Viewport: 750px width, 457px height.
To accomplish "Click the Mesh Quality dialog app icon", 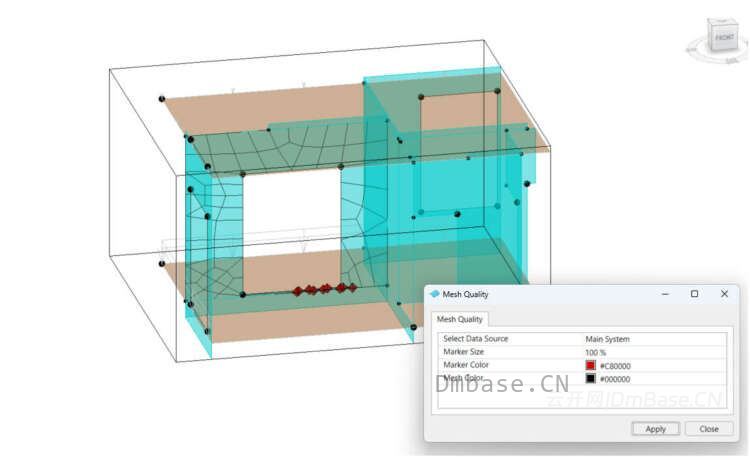I will click(x=434, y=294).
